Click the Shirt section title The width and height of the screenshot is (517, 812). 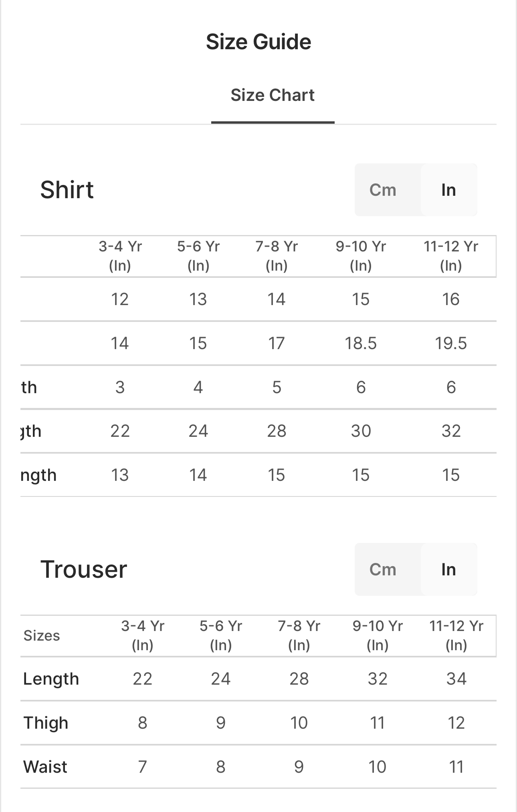(x=67, y=189)
